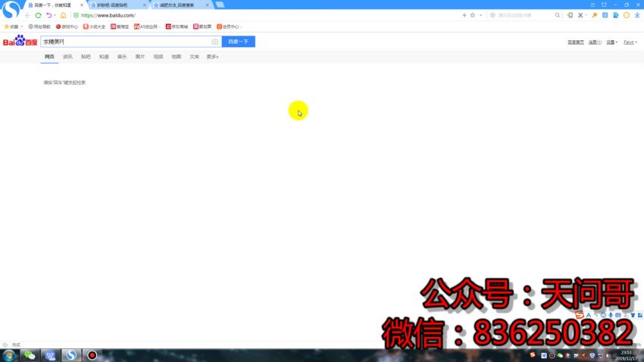Open the JD mall bookmark
The height and width of the screenshot is (362, 644).
[177, 27]
